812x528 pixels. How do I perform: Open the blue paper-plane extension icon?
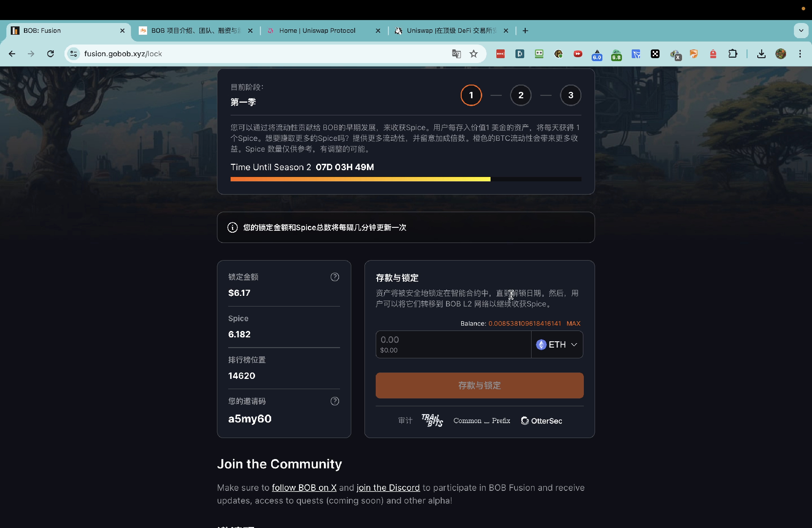click(636, 54)
